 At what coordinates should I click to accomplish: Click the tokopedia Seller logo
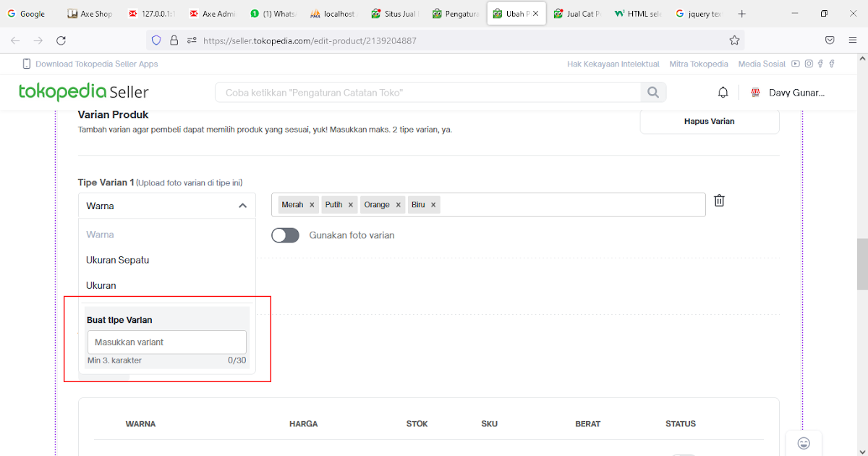click(x=84, y=92)
